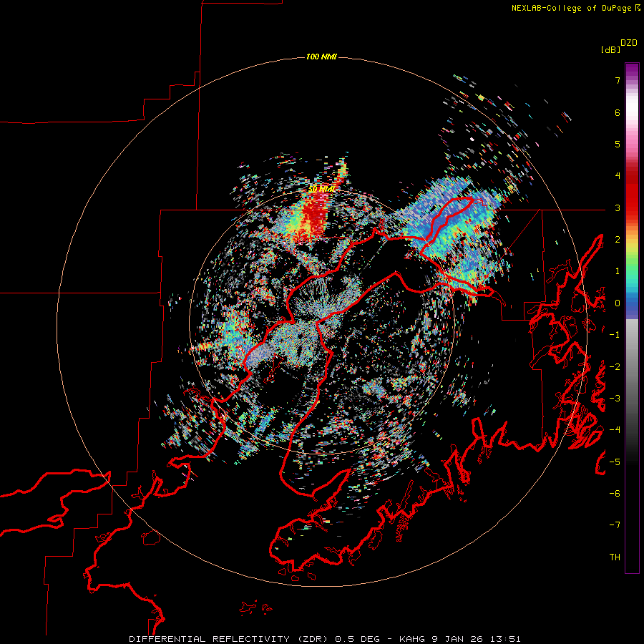Click the TH legend label

point(615,557)
